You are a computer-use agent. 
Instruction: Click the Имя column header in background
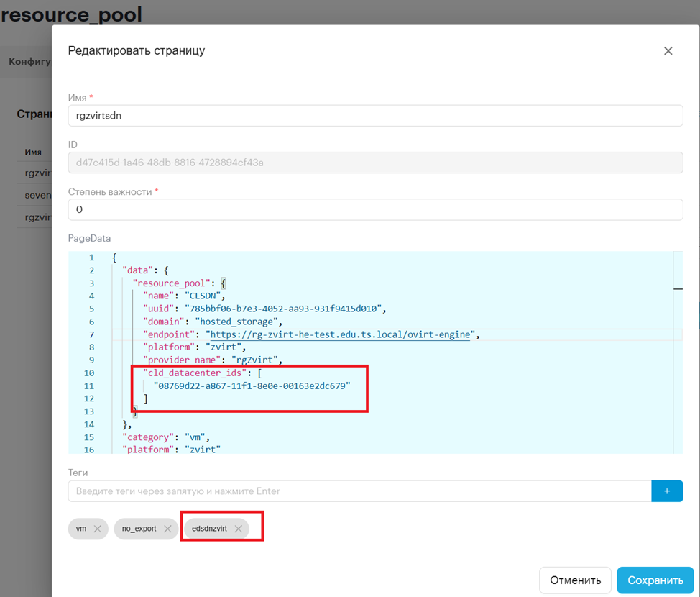point(33,152)
